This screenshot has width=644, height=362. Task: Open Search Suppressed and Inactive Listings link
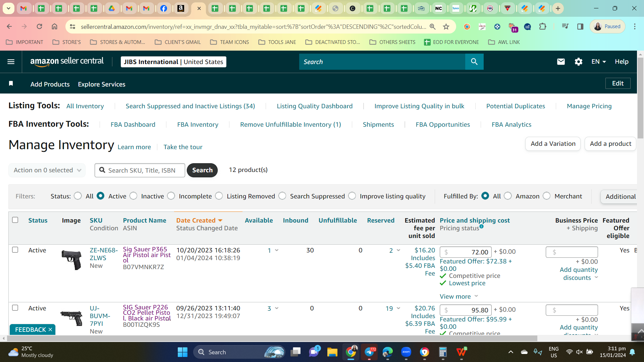(190, 106)
